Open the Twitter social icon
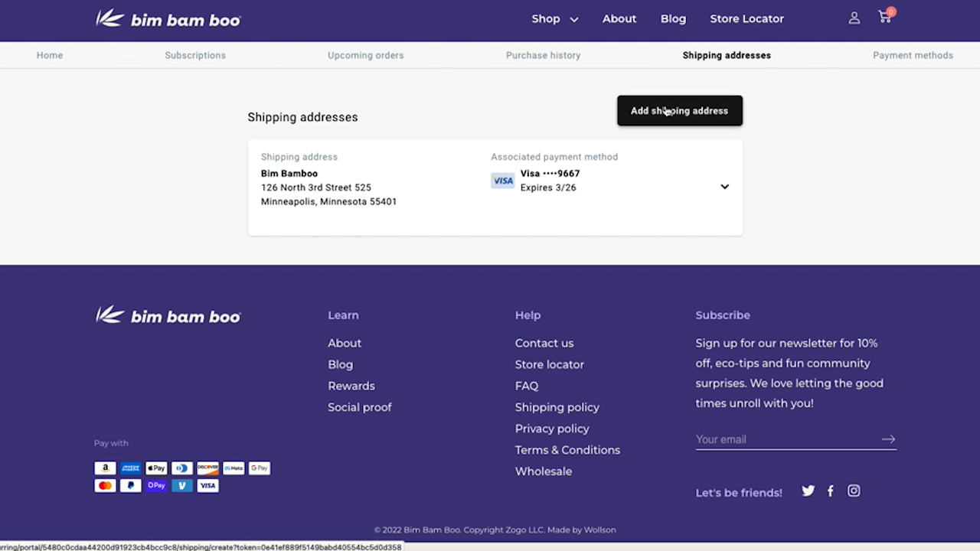Screen dimensions: 980x551 pos(808,491)
